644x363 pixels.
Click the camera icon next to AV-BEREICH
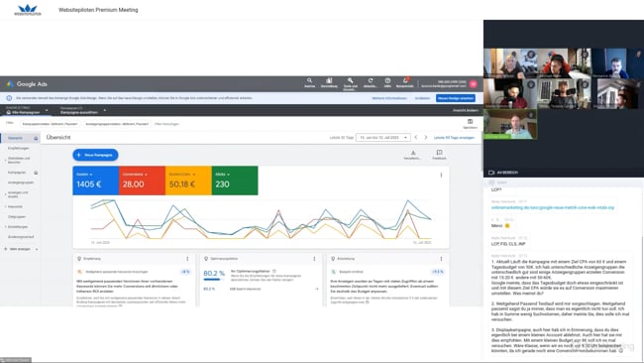point(490,173)
